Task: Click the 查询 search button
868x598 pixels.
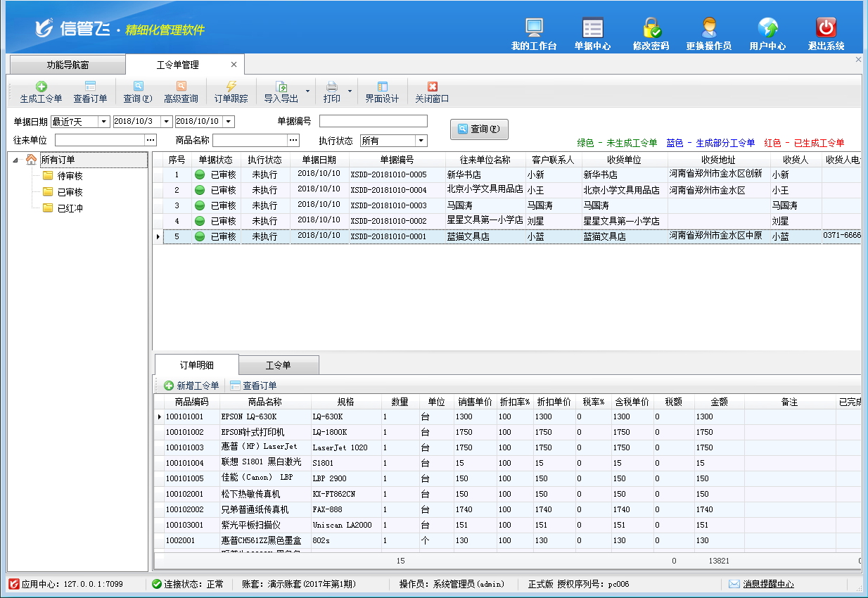Action: [479, 129]
